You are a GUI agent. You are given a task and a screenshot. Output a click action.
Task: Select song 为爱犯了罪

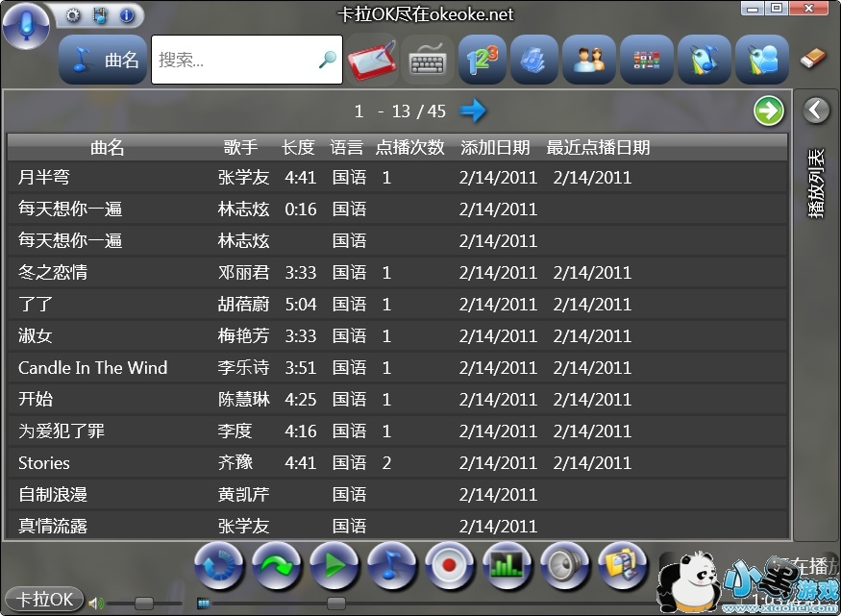click(x=398, y=431)
